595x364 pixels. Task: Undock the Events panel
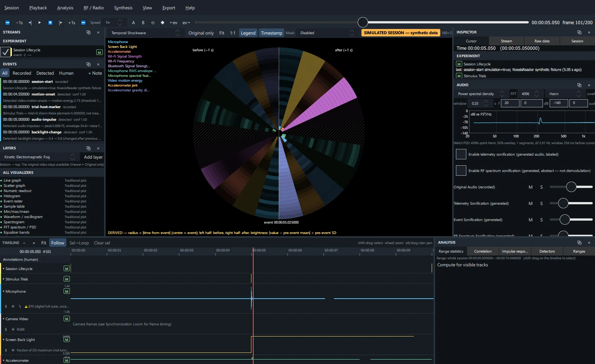[89, 64]
